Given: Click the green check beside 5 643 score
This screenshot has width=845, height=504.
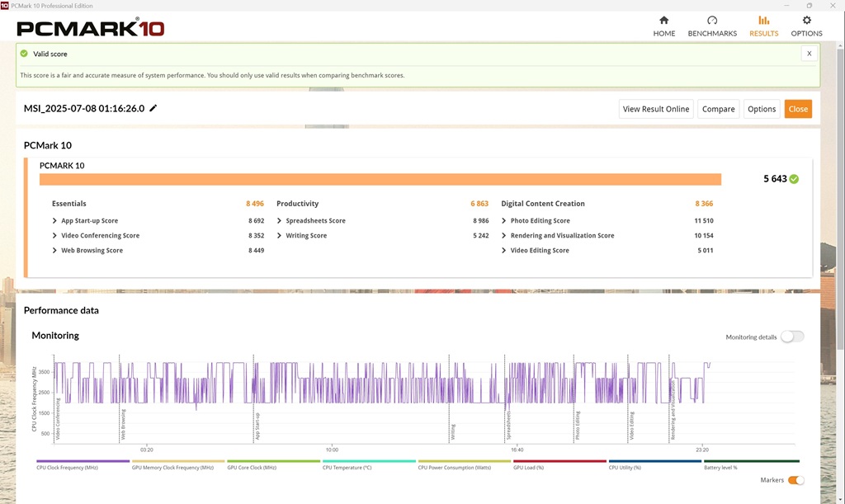Looking at the screenshot, I should [794, 179].
